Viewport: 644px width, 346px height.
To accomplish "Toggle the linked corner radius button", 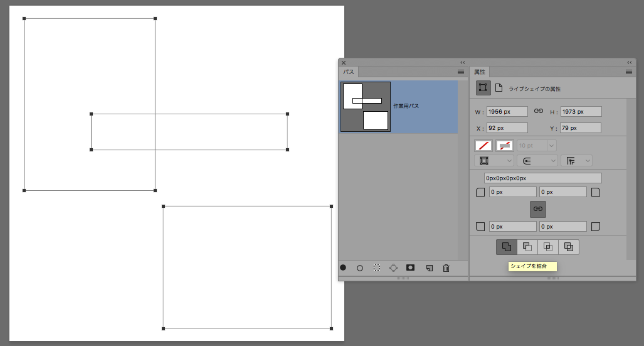I will pyautogui.click(x=537, y=209).
